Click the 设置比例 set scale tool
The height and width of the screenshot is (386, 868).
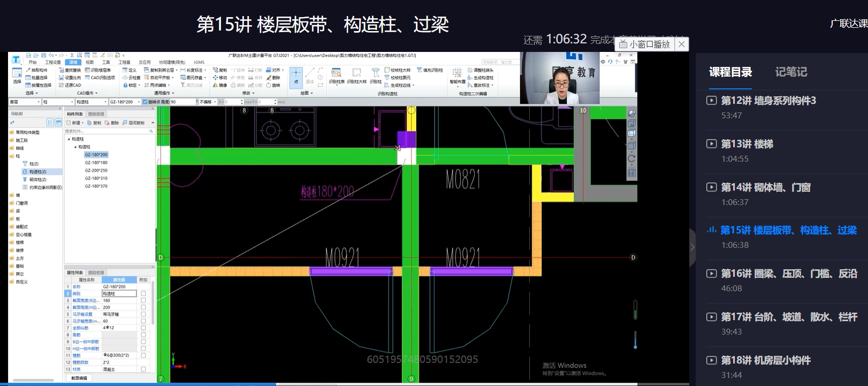click(x=70, y=78)
